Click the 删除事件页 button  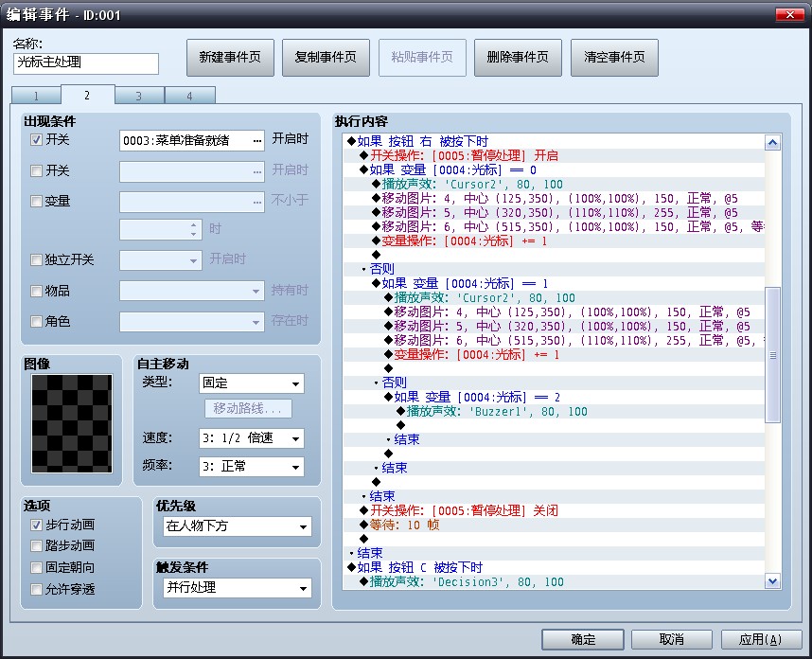coord(518,58)
